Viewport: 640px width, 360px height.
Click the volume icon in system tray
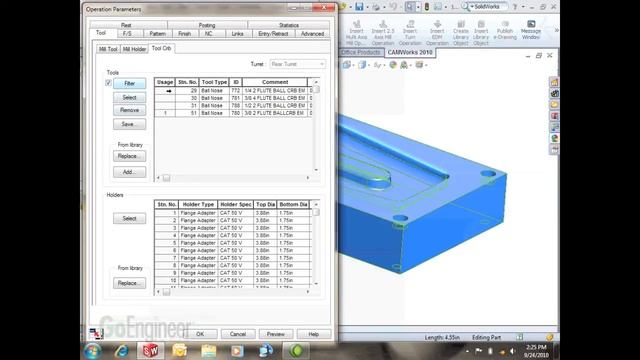pos(513,351)
